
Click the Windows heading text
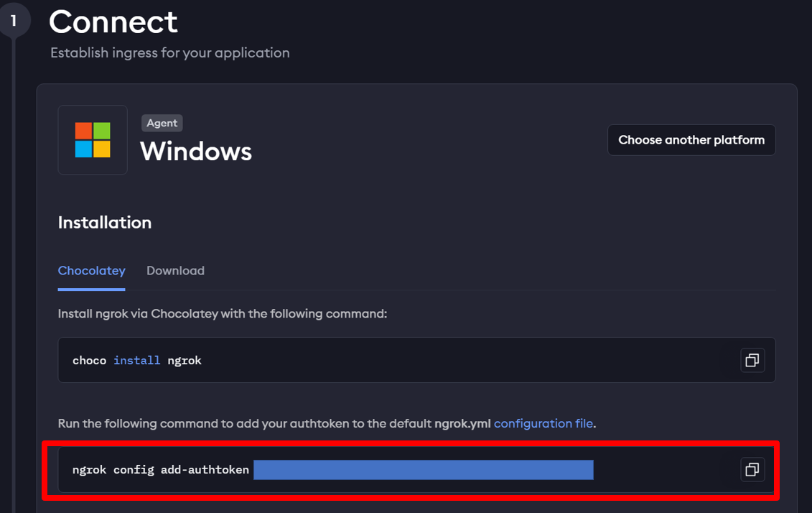point(196,152)
